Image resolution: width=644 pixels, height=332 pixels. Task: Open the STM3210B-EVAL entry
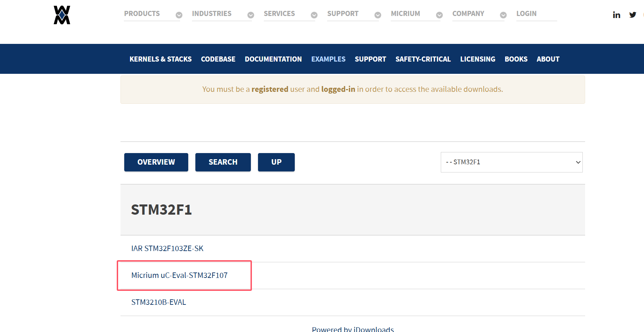click(x=159, y=302)
